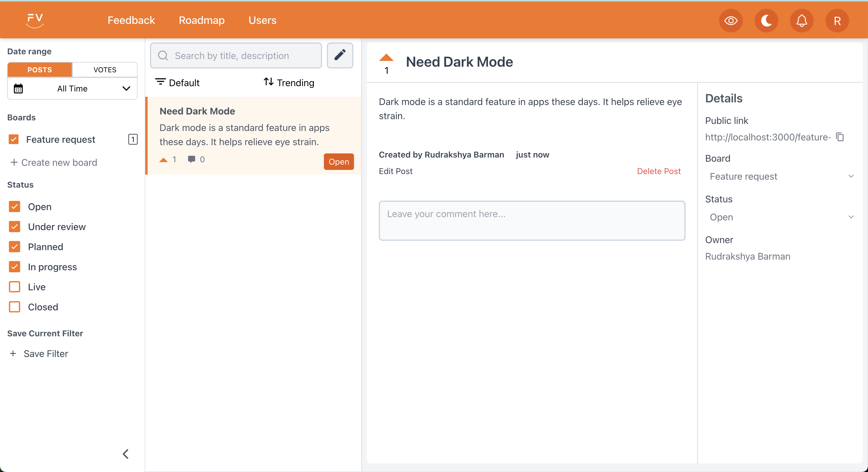Toggle dark mode with moon icon
Image resolution: width=868 pixels, height=472 pixels.
coord(766,21)
